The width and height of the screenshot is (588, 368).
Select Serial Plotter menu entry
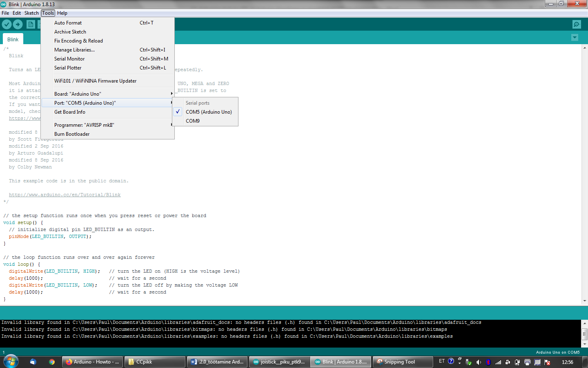pos(68,68)
